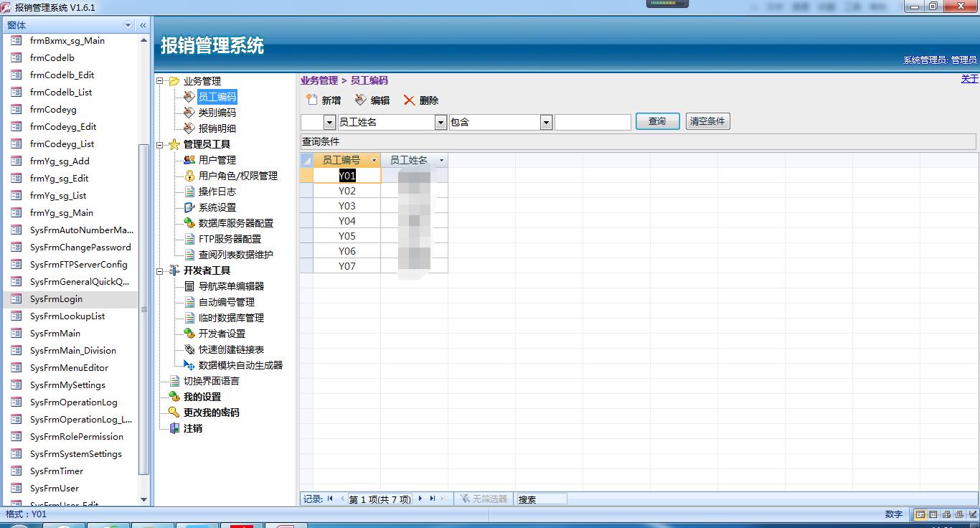Click the 无筛选器 filter indicator

coord(484,499)
